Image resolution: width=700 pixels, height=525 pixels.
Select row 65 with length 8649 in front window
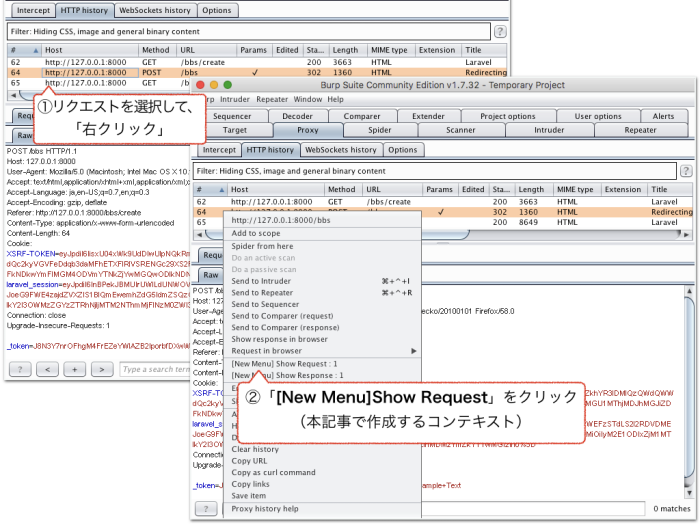(x=443, y=222)
